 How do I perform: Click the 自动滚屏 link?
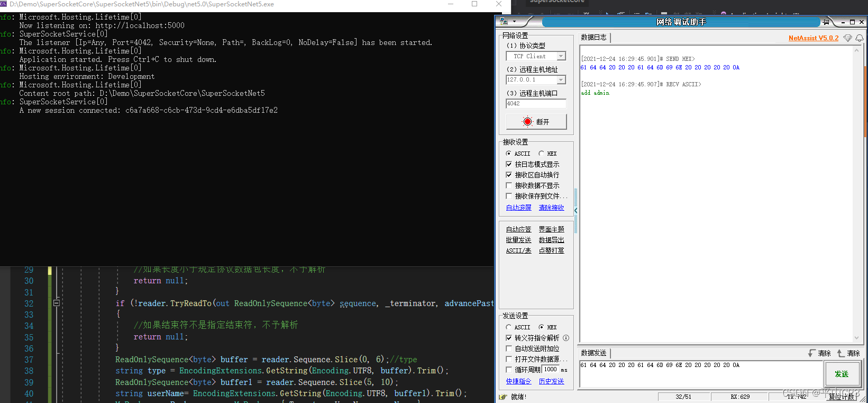coord(518,208)
